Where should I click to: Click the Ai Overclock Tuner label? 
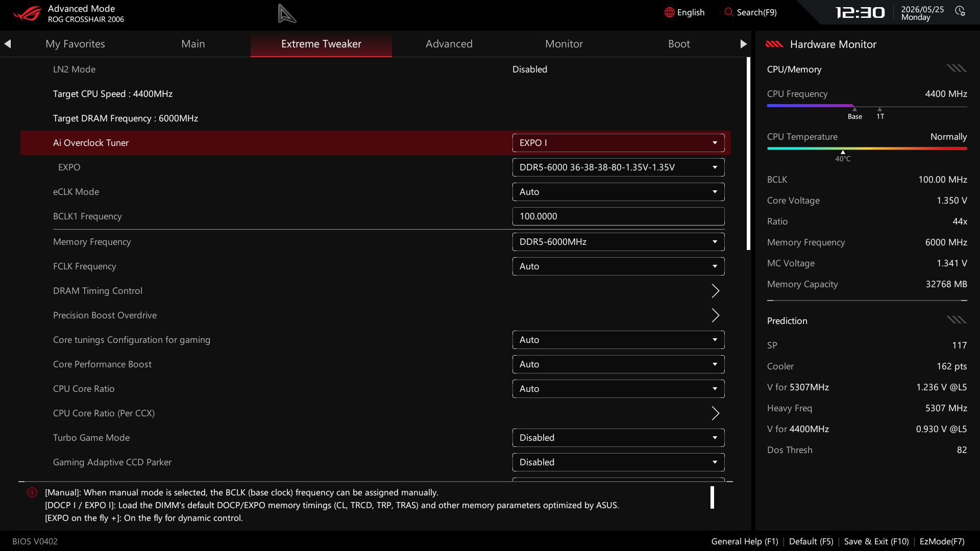(x=91, y=143)
